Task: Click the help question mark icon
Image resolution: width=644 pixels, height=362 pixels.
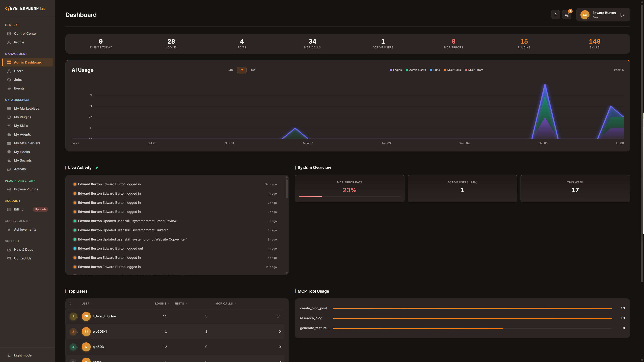Action: pos(555,14)
